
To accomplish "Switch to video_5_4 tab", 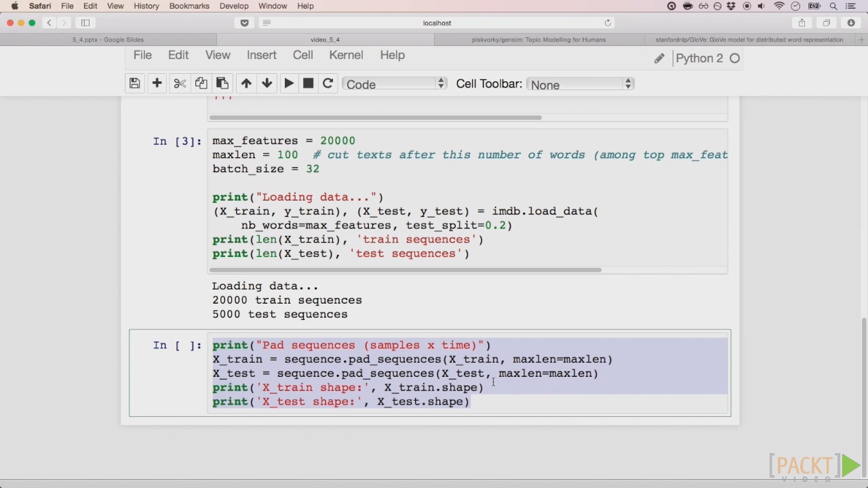I will (325, 39).
